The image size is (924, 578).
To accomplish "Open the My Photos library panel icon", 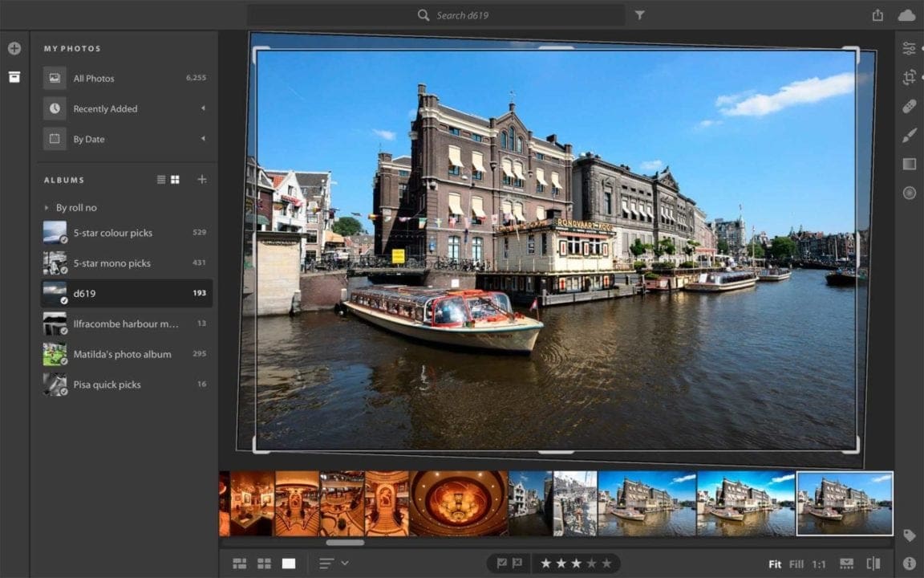I will (x=14, y=77).
